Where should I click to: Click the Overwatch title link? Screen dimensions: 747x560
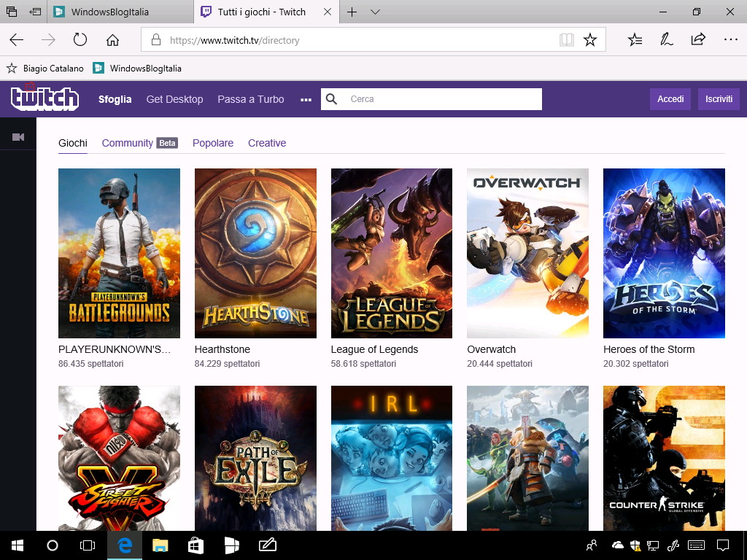tap(491, 349)
